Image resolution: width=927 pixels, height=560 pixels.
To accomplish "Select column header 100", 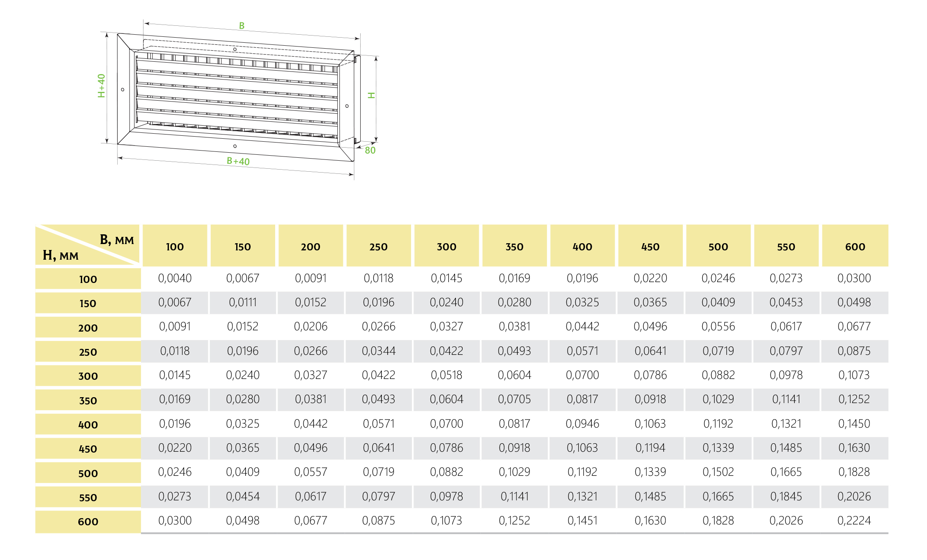I will [x=175, y=246].
